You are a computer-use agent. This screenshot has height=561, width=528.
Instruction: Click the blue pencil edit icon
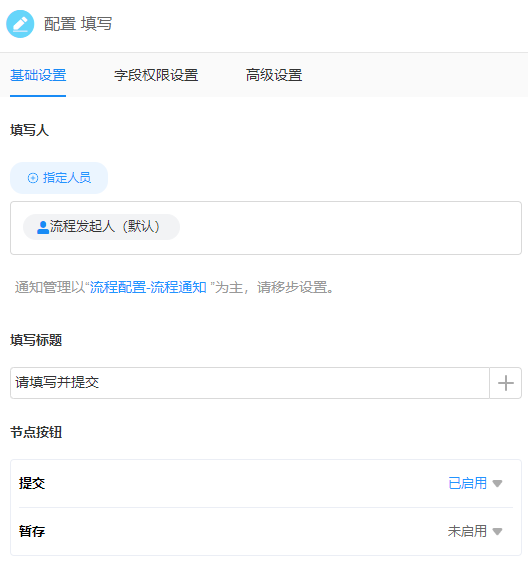[x=20, y=24]
